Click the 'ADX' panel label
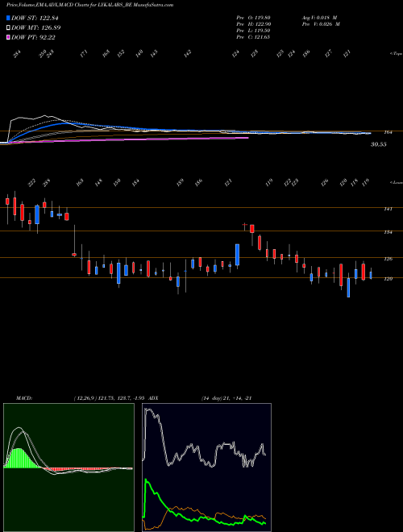Screen dimensions: 403x532 (x=154, y=398)
